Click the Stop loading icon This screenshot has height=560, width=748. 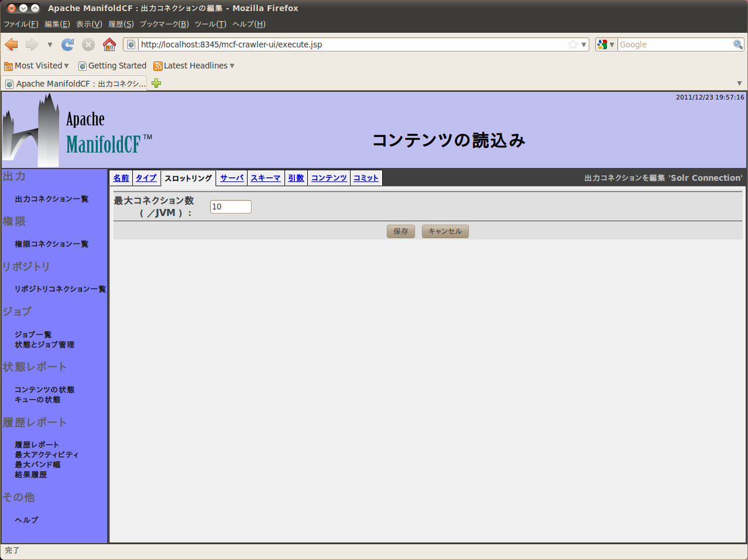88,44
